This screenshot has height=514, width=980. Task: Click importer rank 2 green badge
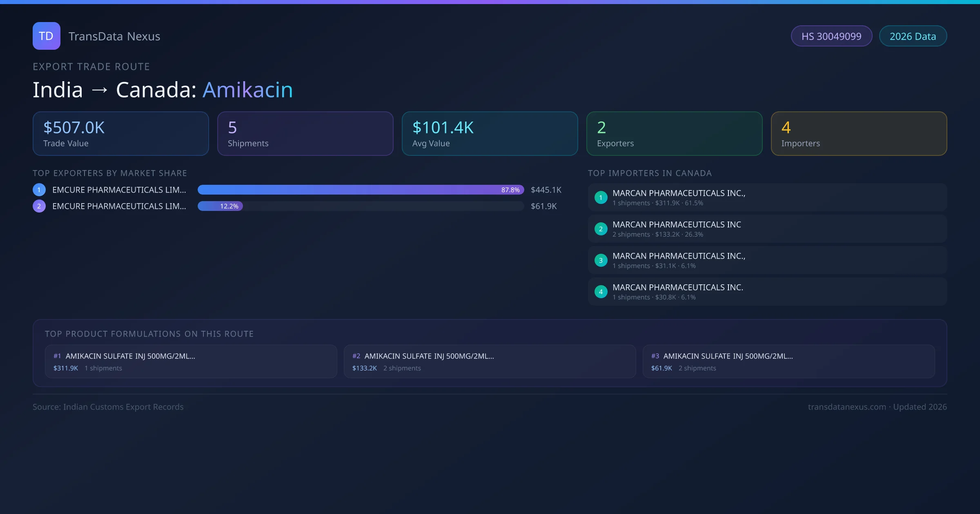pyautogui.click(x=601, y=229)
